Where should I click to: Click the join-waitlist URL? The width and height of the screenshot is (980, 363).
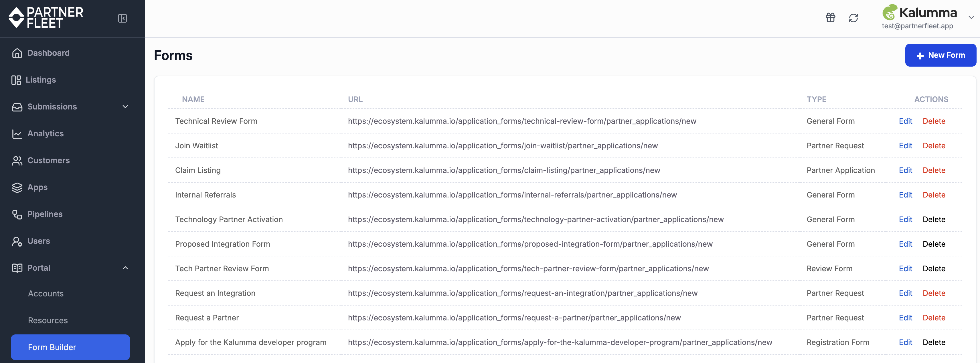click(503, 145)
